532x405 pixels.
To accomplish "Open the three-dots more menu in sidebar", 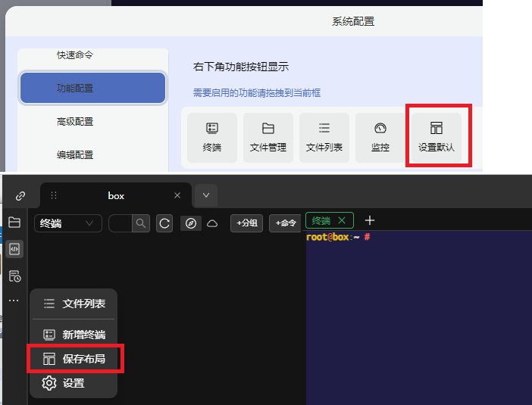I will pyautogui.click(x=14, y=301).
